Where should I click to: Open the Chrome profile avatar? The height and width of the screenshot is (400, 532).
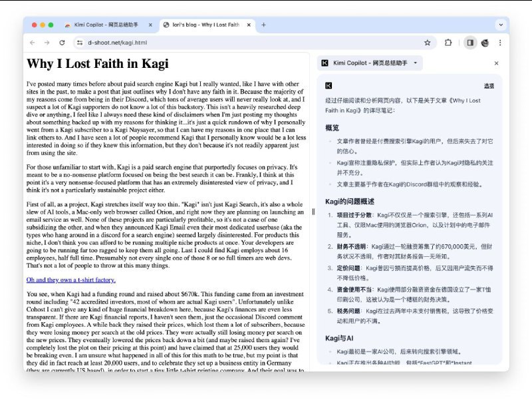click(486, 42)
